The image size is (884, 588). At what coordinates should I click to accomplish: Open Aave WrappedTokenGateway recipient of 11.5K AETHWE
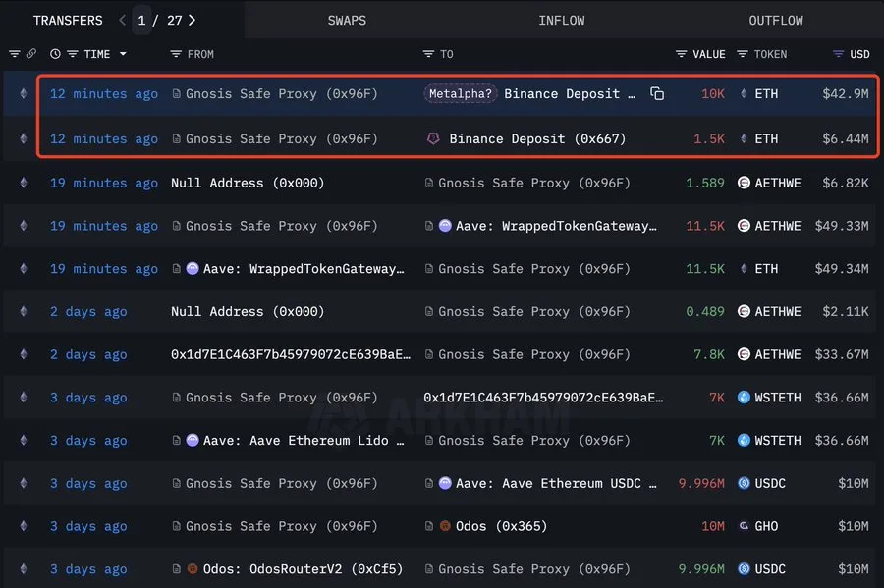tap(556, 226)
